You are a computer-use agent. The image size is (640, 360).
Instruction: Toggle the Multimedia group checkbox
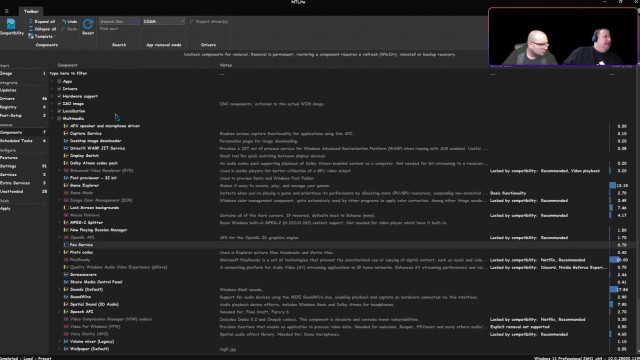pyautogui.click(x=59, y=118)
